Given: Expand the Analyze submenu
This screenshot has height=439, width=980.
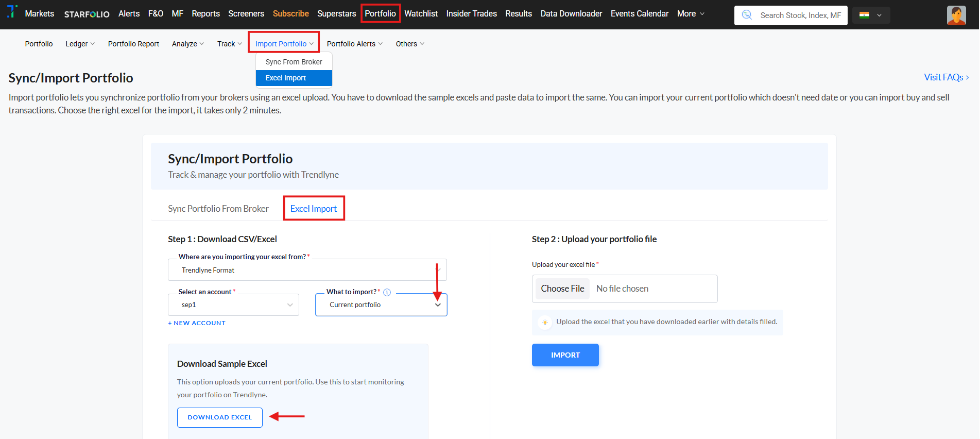Looking at the screenshot, I should [x=187, y=44].
